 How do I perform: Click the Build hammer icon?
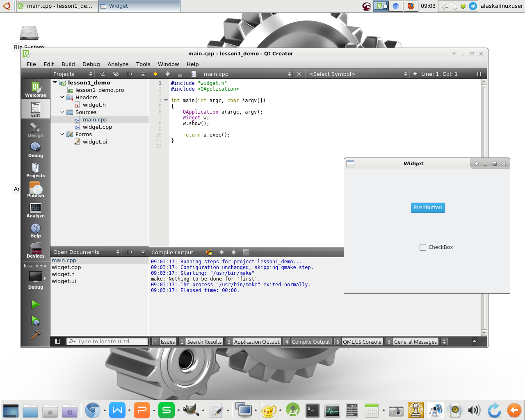(35, 335)
